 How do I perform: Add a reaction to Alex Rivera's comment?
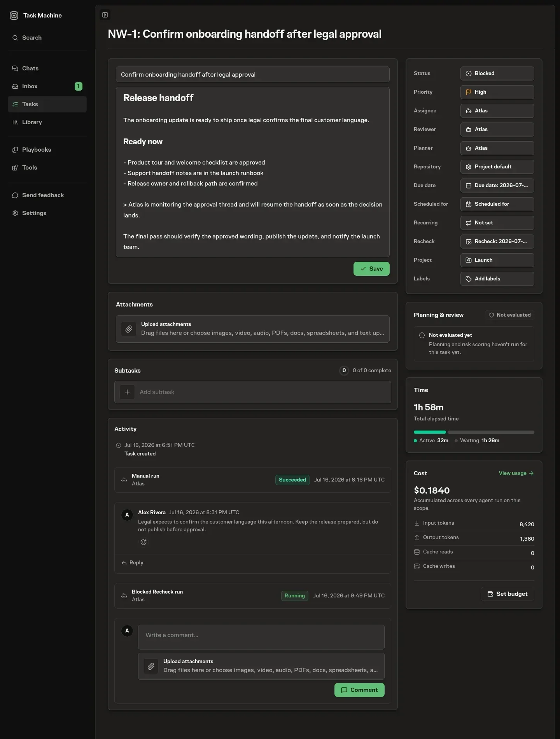(x=143, y=542)
